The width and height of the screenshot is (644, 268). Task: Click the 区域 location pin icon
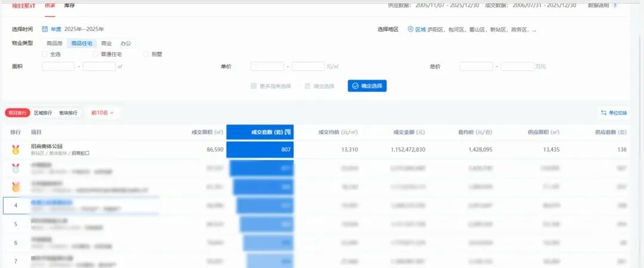pyautogui.click(x=410, y=30)
